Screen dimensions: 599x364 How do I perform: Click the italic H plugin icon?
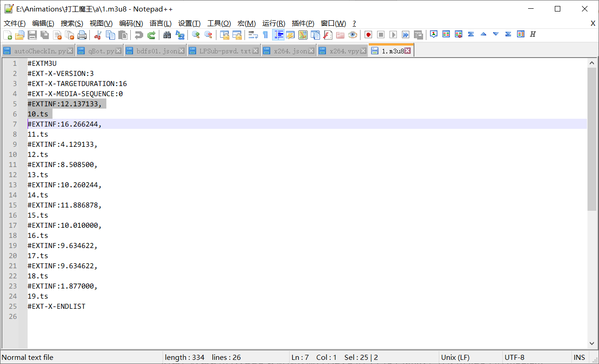[x=533, y=34]
